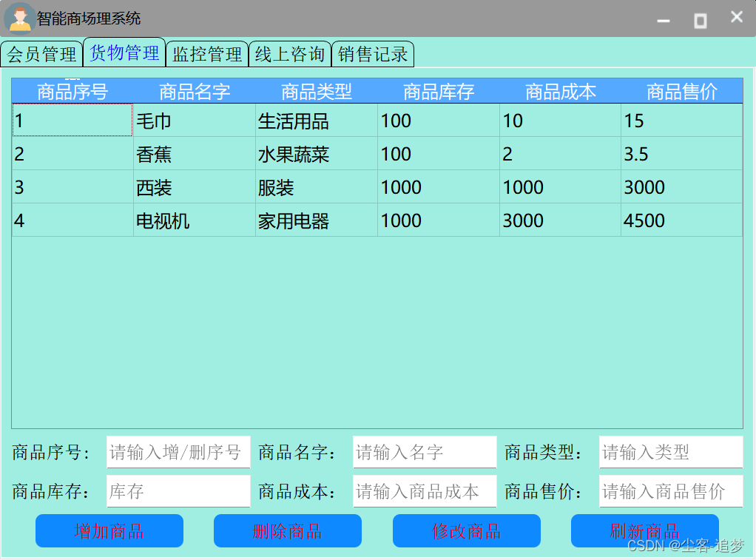Click the 商品成本 column header
756x560 pixels.
coord(560,91)
